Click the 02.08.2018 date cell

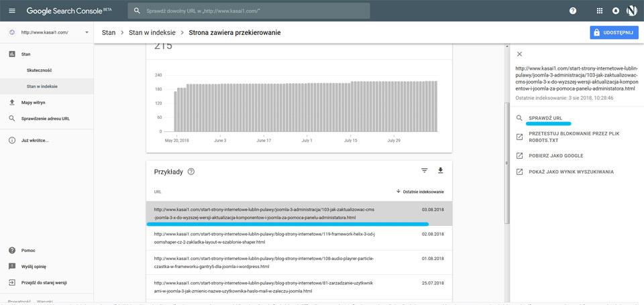(433, 234)
